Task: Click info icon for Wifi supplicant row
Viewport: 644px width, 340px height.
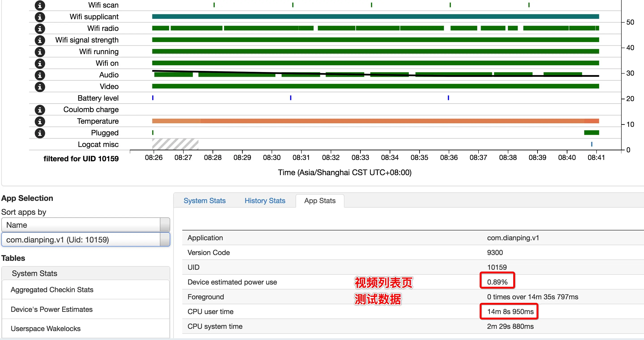Action: pos(40,17)
